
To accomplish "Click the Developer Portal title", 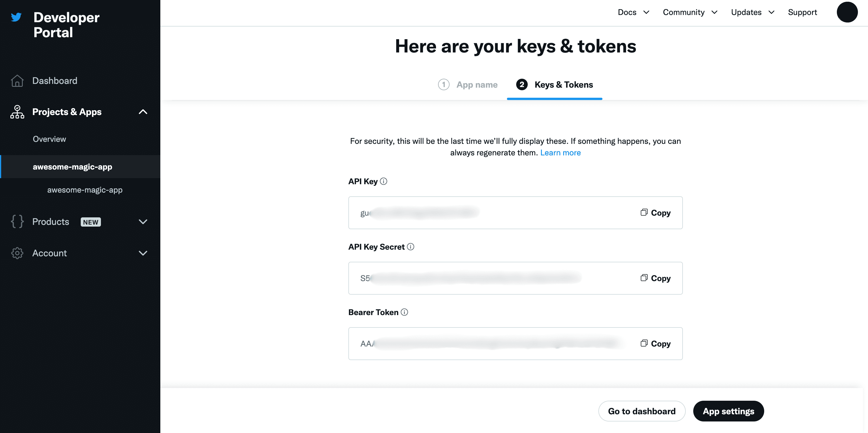I will pyautogui.click(x=66, y=25).
